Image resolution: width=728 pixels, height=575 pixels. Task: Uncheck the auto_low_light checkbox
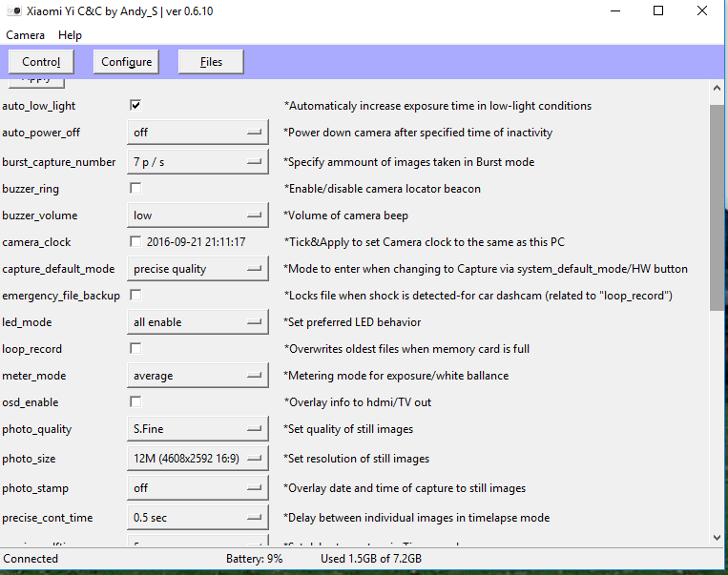pos(135,105)
